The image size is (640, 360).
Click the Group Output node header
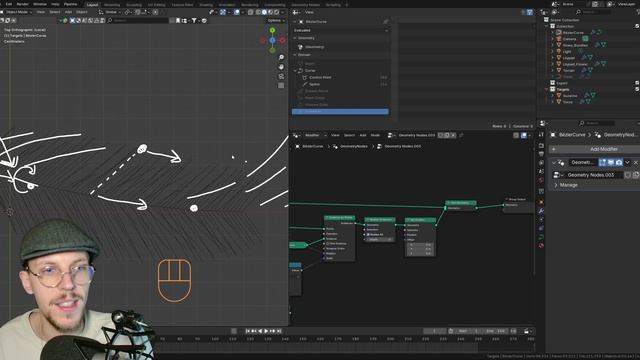[518, 199]
